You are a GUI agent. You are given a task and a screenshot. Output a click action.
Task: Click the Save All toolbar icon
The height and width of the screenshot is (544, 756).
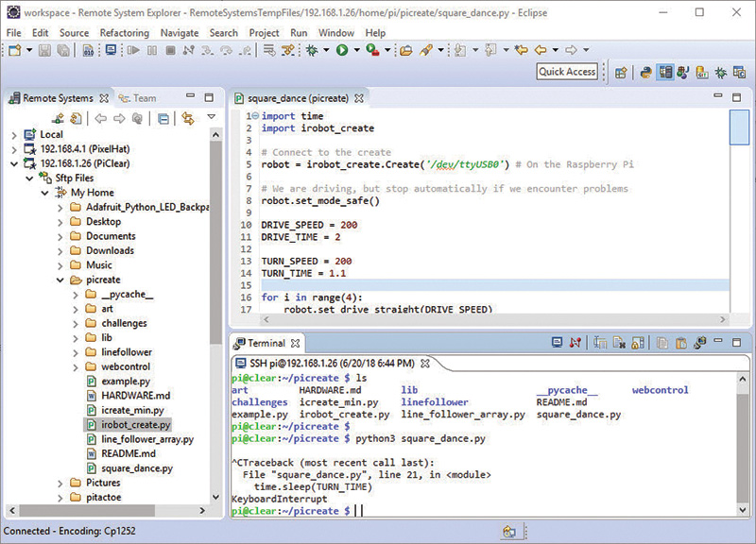63,50
